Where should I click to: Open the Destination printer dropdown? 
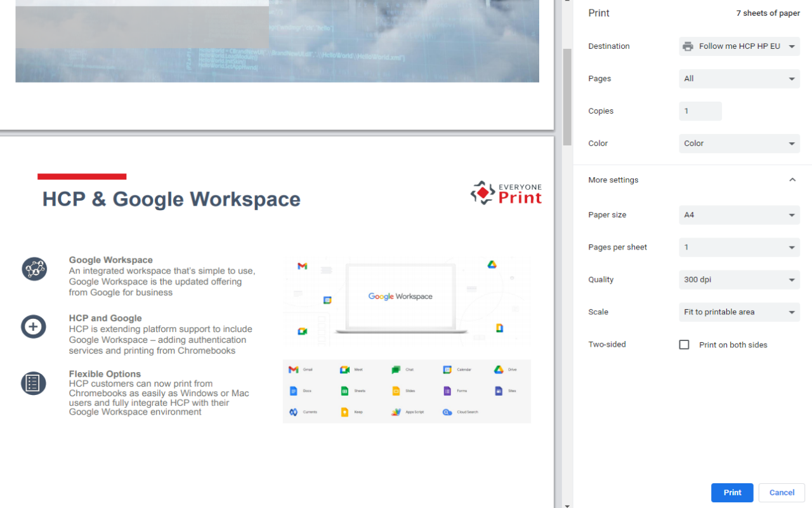(739, 46)
